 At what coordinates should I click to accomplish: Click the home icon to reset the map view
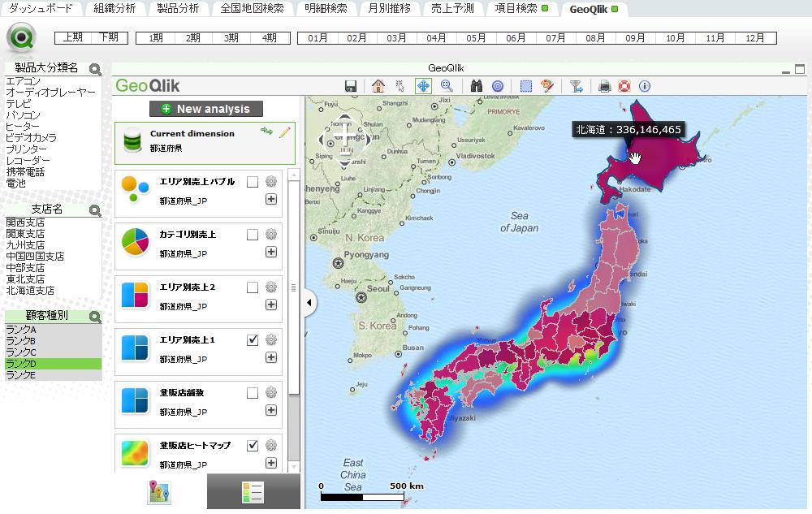[378, 85]
